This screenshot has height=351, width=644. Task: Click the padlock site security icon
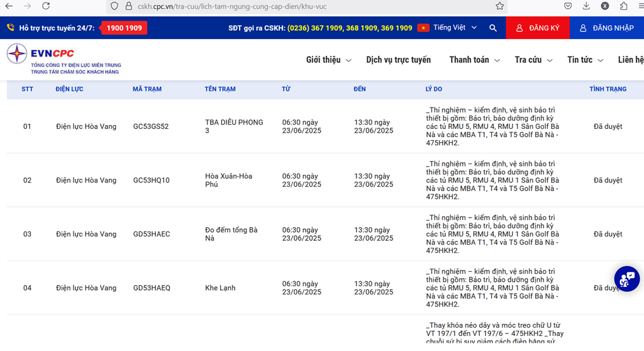[x=128, y=6]
